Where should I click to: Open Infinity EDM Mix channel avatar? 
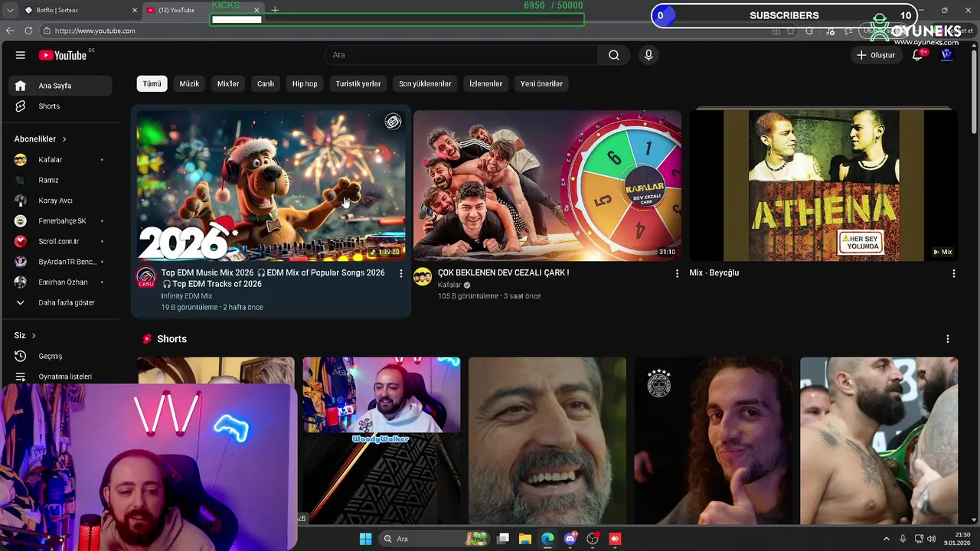coord(145,278)
